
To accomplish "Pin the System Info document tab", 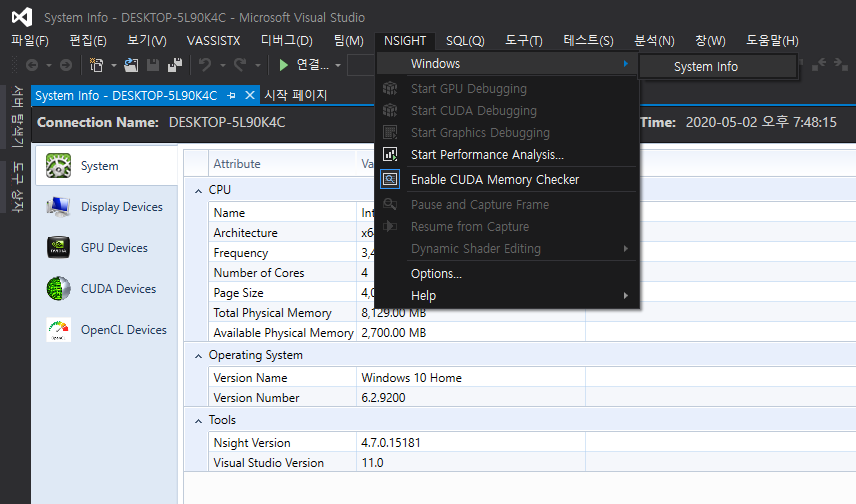I will click(x=231, y=96).
